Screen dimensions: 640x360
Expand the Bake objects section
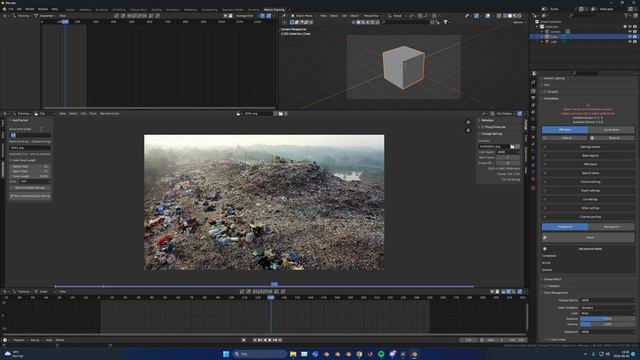(x=588, y=156)
